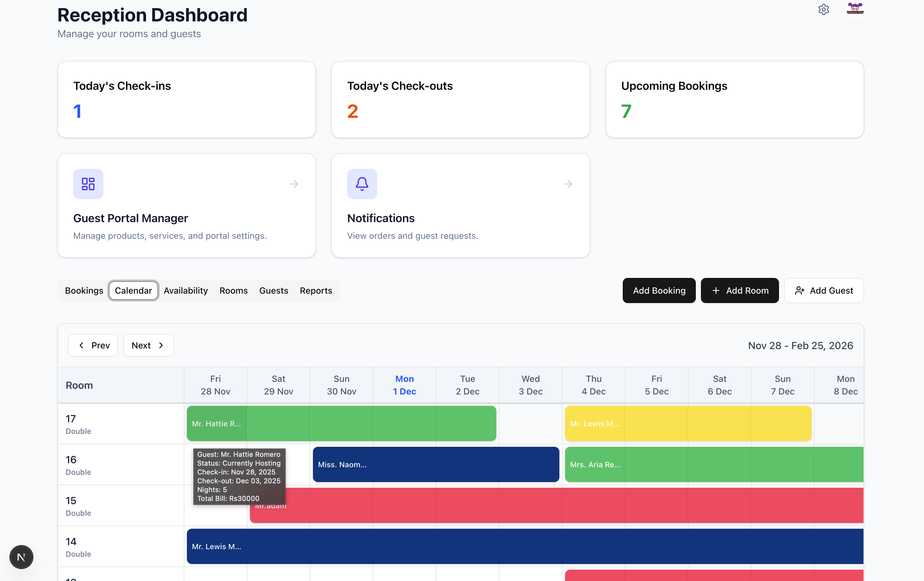Click the Guest Portal Manager grid icon
This screenshot has width=924, height=581.
point(88,184)
